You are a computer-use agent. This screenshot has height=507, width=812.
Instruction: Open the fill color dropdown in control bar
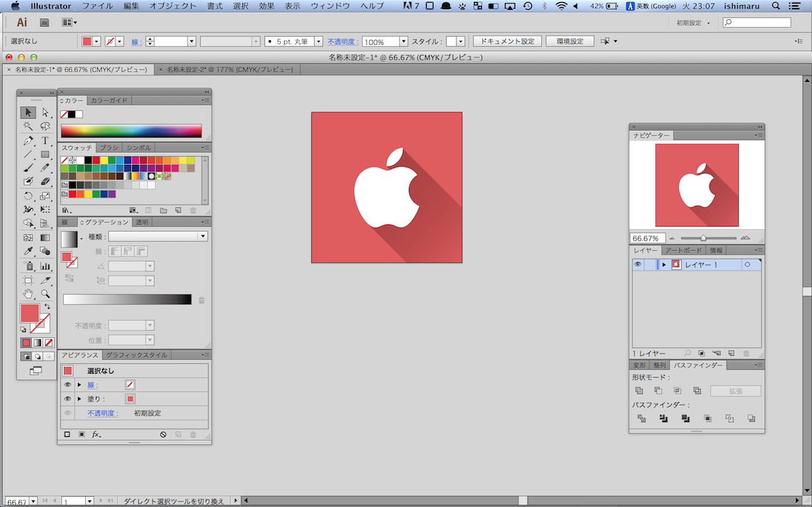tap(97, 41)
